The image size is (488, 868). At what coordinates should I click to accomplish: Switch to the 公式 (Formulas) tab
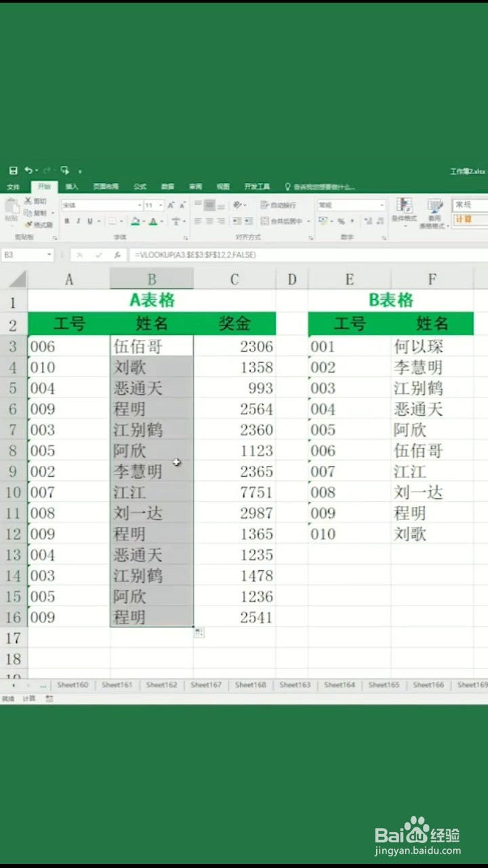point(140,186)
